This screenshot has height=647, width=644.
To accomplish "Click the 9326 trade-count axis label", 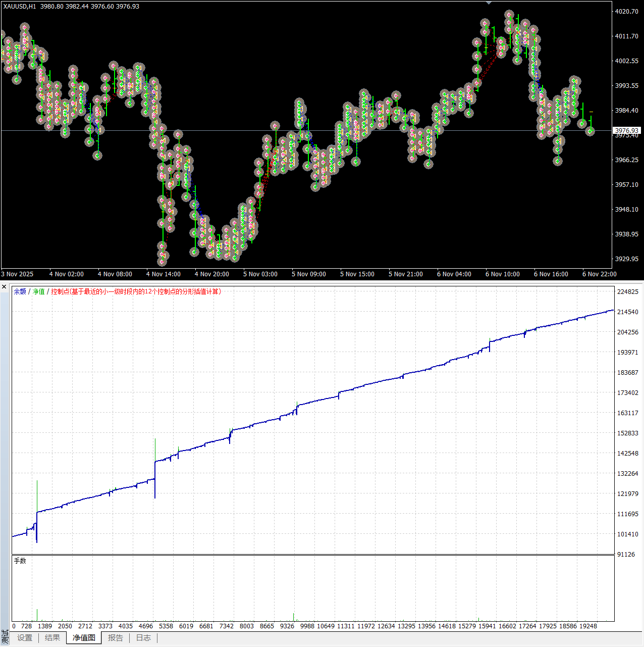I will (x=287, y=626).
